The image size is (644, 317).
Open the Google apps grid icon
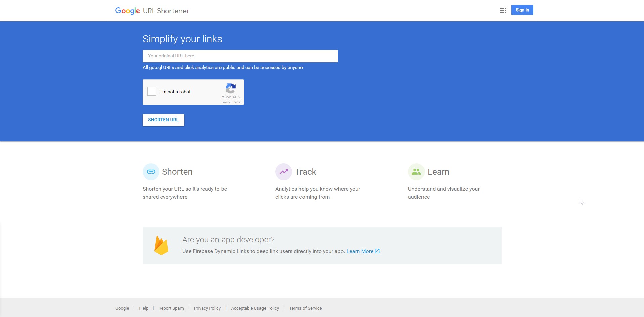[x=503, y=10]
